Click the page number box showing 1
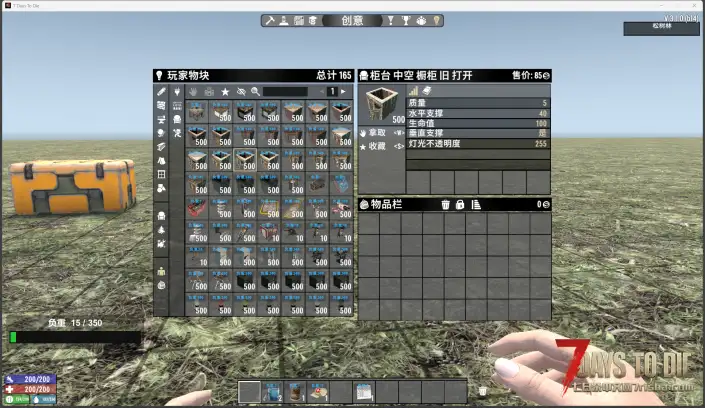This screenshot has width=705, height=408. (x=332, y=92)
